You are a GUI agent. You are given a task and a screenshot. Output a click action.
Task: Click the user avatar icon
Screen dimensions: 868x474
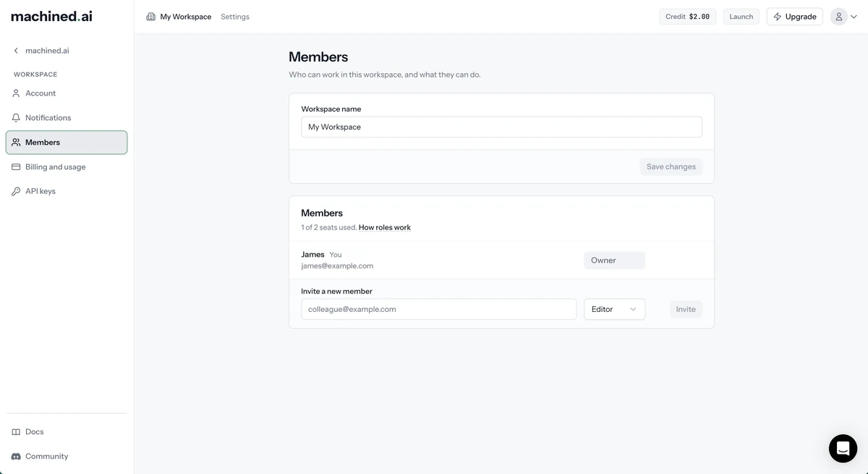coord(839,17)
